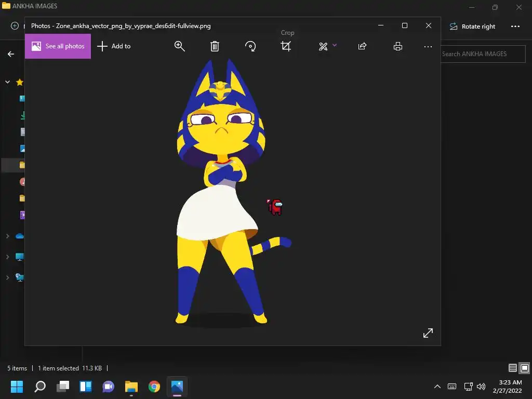Image resolution: width=532 pixels, height=399 pixels.
Task: Show hidden system tray icons chevron
Action: [x=437, y=387]
